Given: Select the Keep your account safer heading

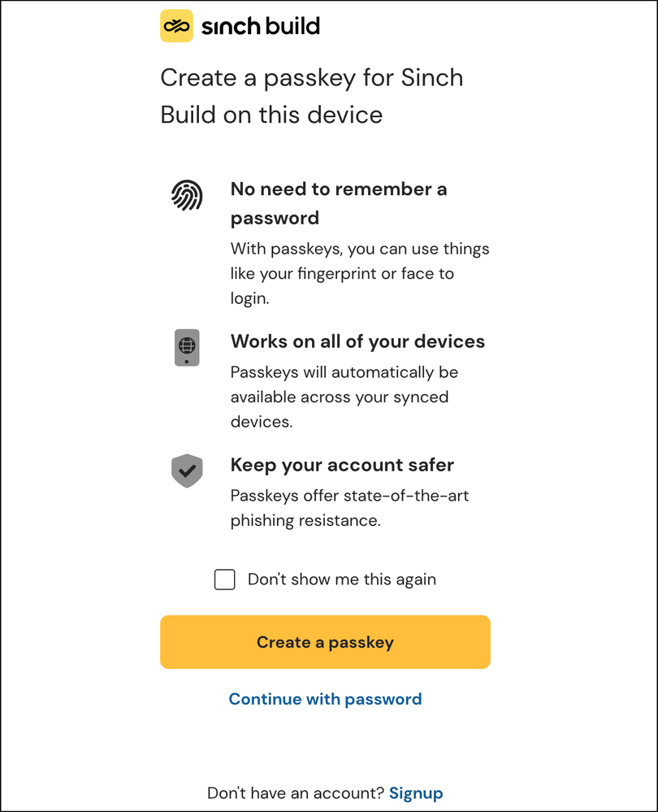Looking at the screenshot, I should point(342,464).
